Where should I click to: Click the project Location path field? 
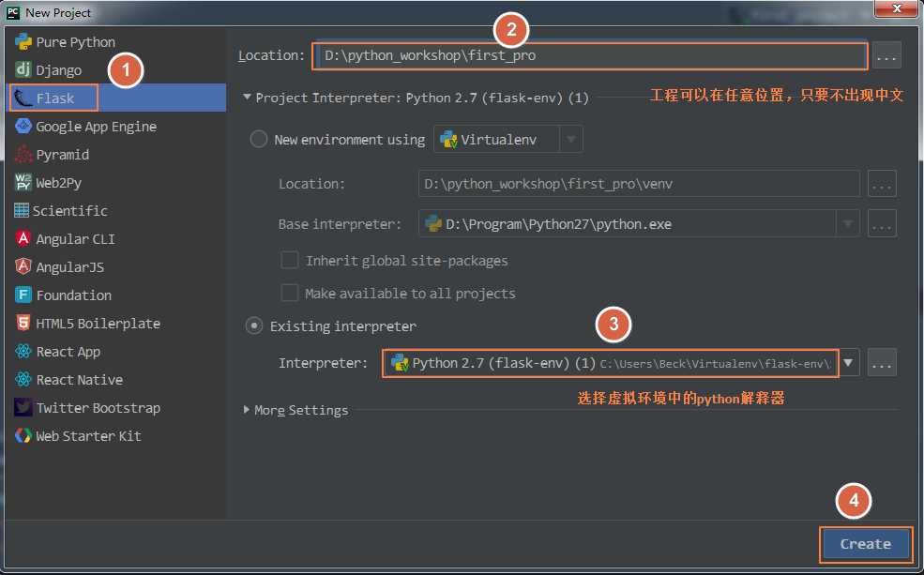tap(590, 56)
